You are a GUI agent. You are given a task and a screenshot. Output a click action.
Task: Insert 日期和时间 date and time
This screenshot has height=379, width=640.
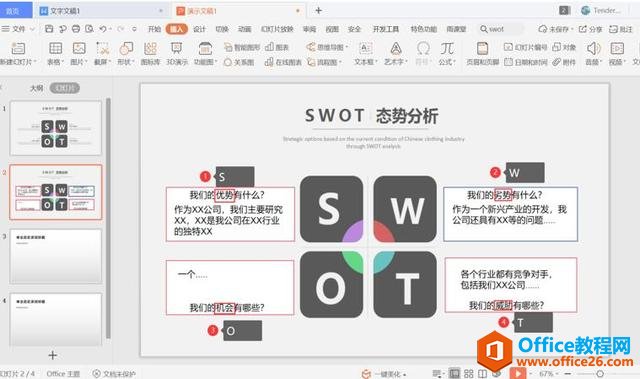coord(525,62)
